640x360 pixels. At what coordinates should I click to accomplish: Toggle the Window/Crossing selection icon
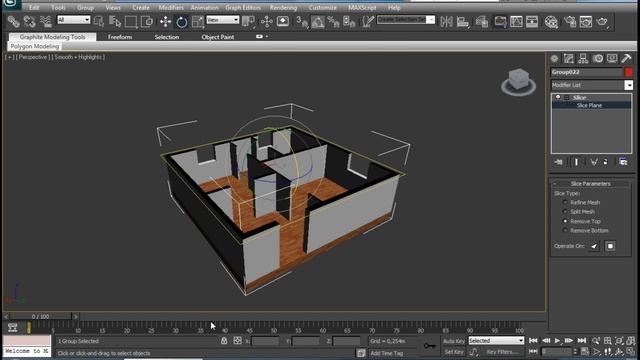coord(147,21)
